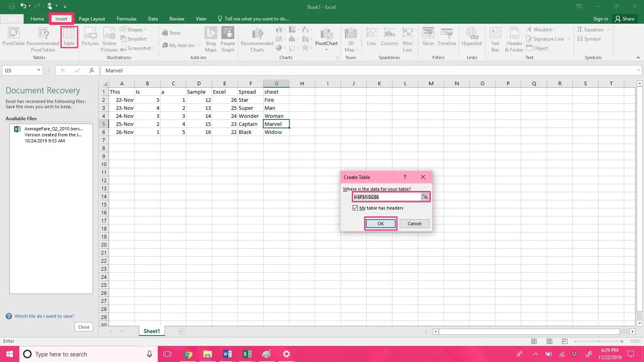Insert a Hyperlink
644x362 pixels.
(x=472, y=37)
